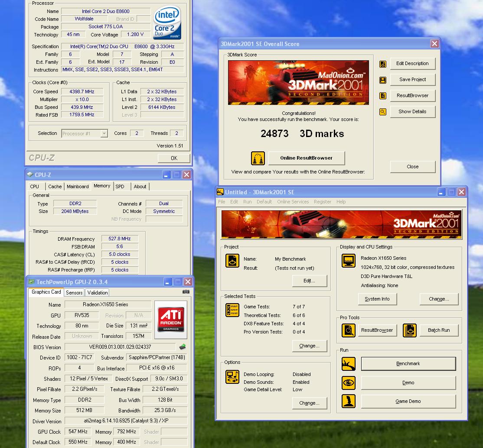Select the SPD tab in CPU-Z
Image resolution: width=483 pixels, height=448 pixels.
pyautogui.click(x=120, y=186)
